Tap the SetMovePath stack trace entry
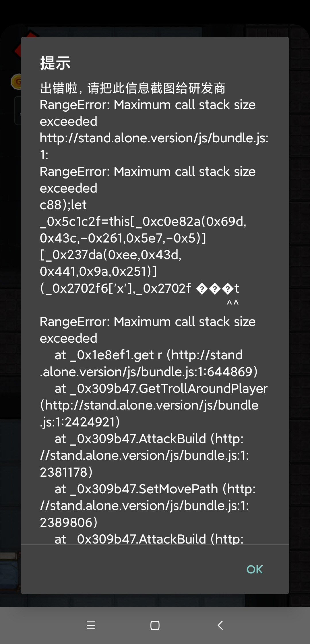Viewport: 310px width, 644px height. [148, 506]
